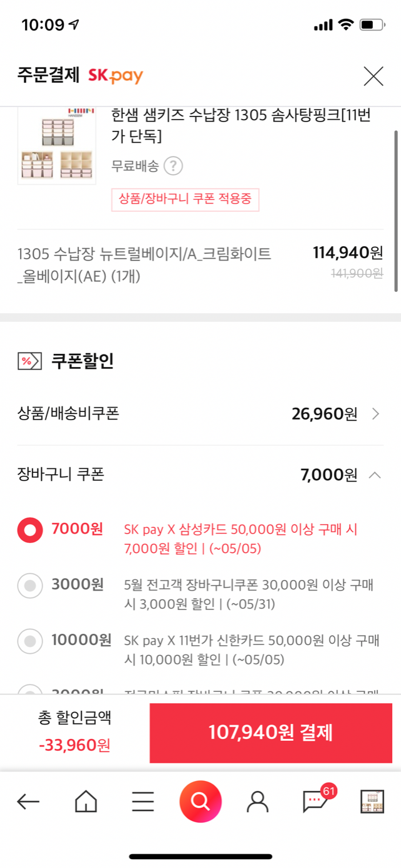Screen dimensions: 401x868
Task: Open the hamburger category menu
Action: click(x=143, y=801)
